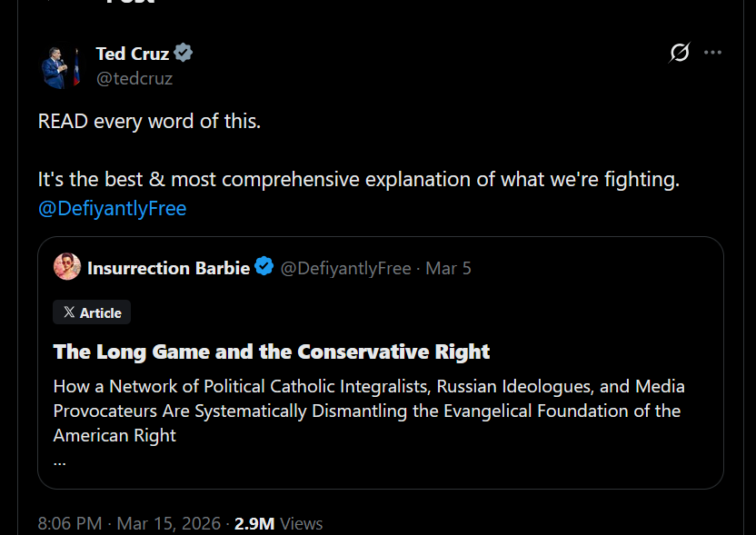The width and height of the screenshot is (756, 535).
Task: Click Ted Cruz's verified badge
Action: (184, 53)
